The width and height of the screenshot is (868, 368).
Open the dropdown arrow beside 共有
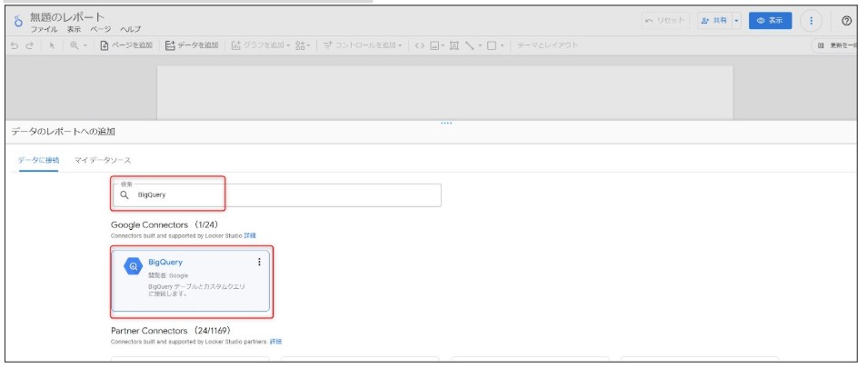point(736,21)
